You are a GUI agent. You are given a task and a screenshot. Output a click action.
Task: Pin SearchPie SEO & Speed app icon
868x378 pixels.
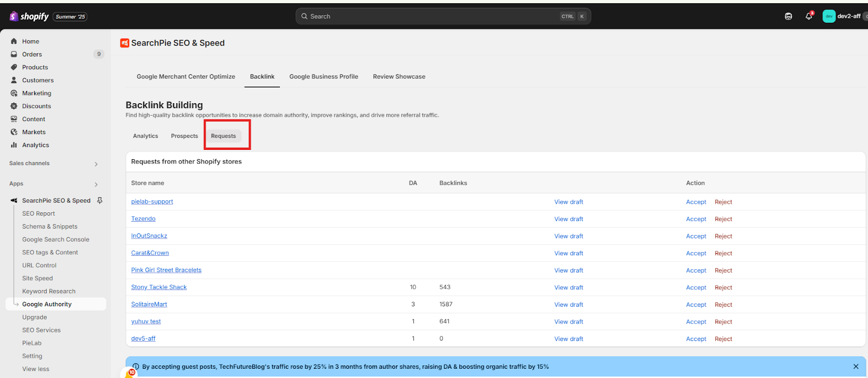pyautogui.click(x=100, y=200)
